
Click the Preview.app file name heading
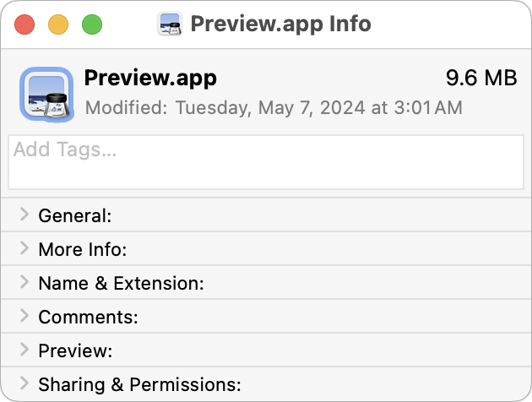[150, 79]
